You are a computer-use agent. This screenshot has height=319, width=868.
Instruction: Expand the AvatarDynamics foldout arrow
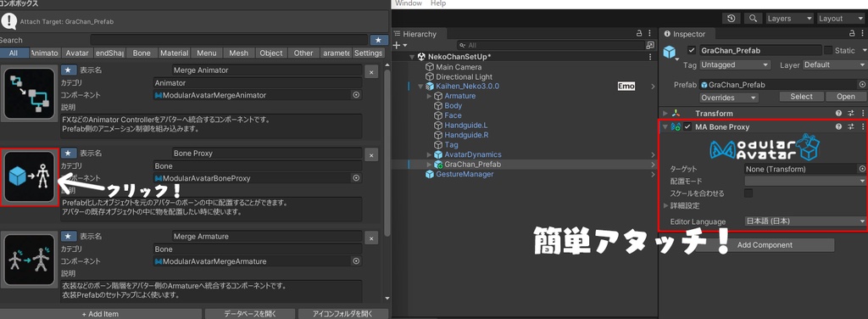(x=430, y=154)
